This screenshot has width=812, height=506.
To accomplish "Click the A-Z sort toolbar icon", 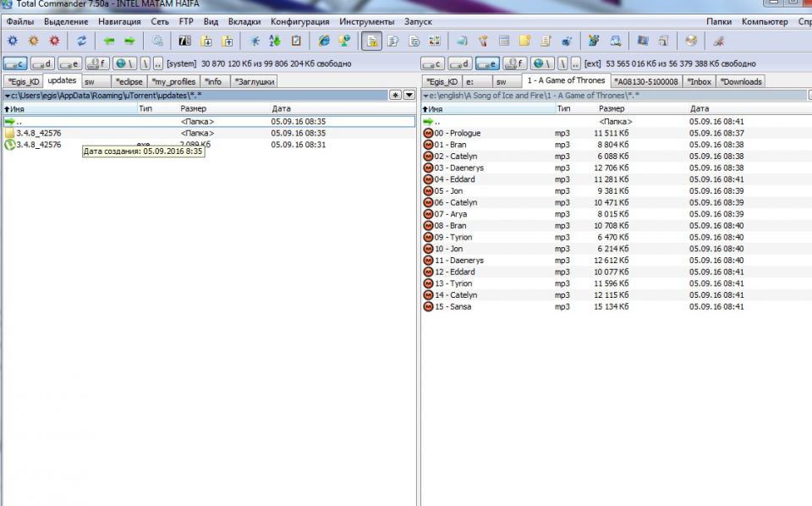I will click(x=275, y=41).
